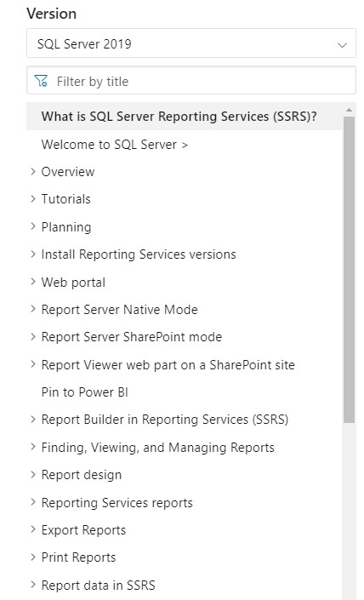This screenshot has height=600, width=364.
Task: Expand the Web portal chevron
Action: click(x=33, y=282)
